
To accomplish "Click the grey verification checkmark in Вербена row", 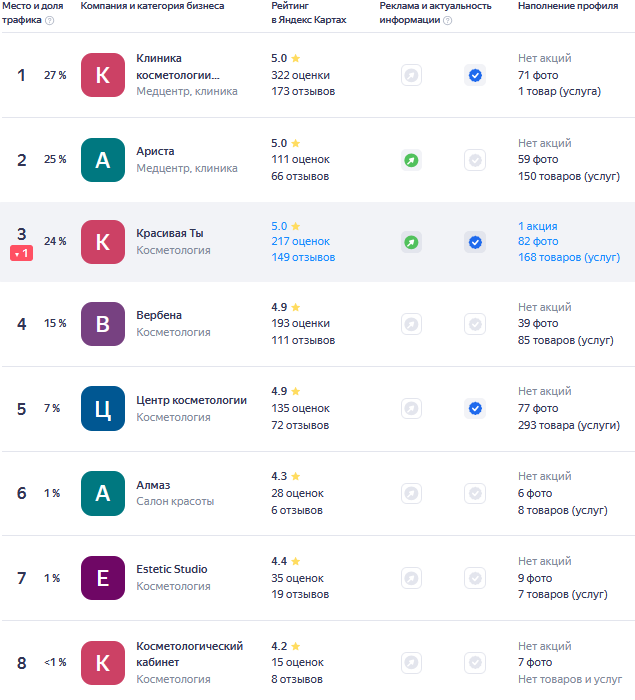I will coord(475,324).
